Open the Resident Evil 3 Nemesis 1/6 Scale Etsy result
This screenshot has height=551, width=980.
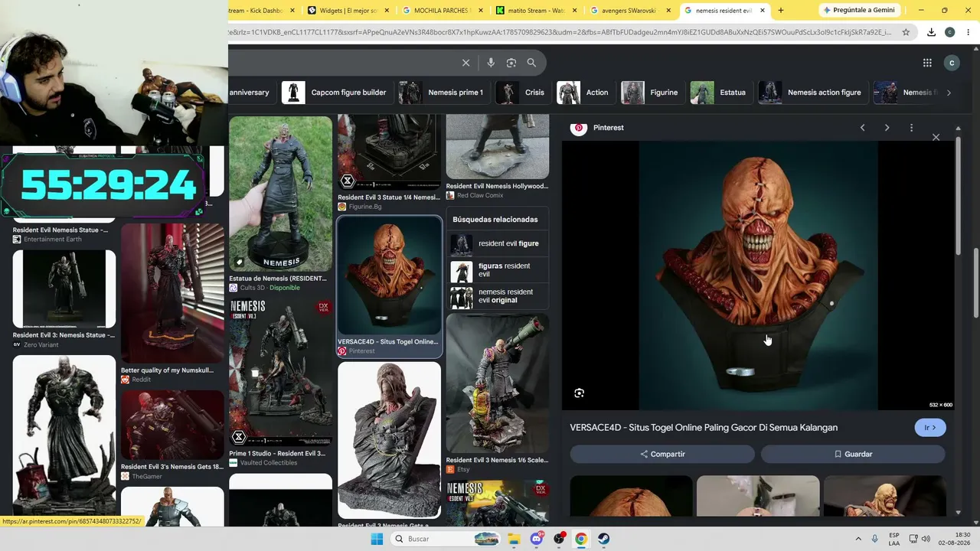click(498, 393)
